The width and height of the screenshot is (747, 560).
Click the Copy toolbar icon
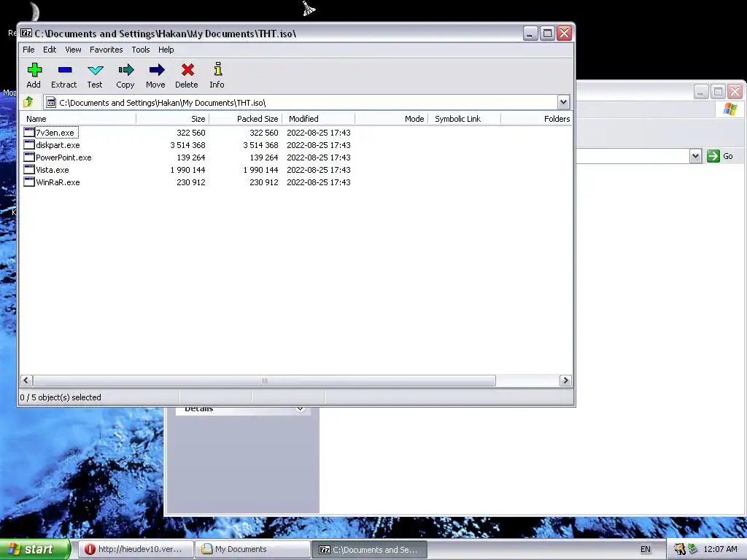point(125,70)
